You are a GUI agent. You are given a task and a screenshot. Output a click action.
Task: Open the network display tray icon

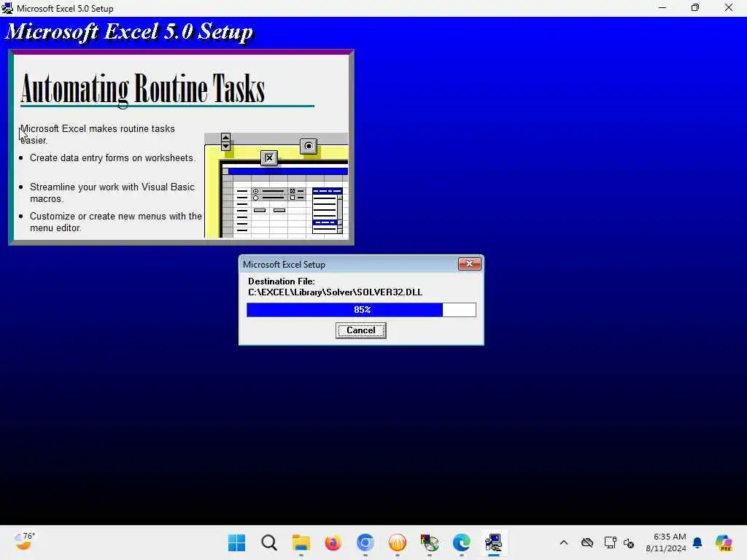click(x=610, y=542)
